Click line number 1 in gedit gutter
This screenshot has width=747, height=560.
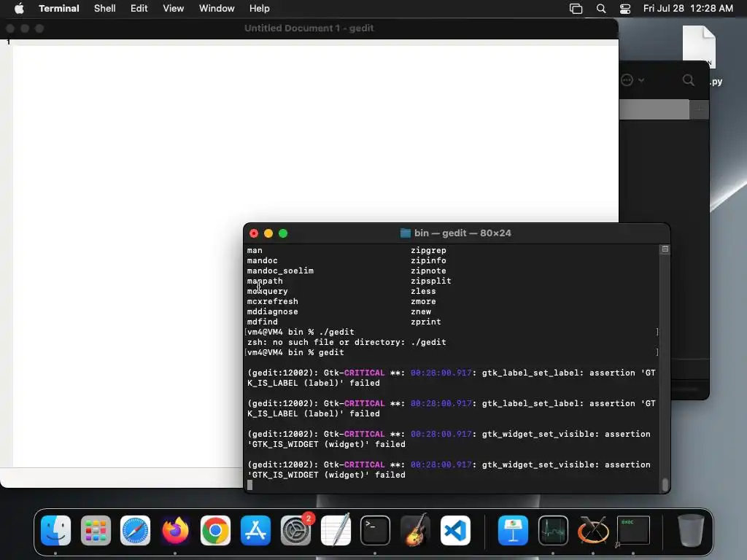coord(8,42)
